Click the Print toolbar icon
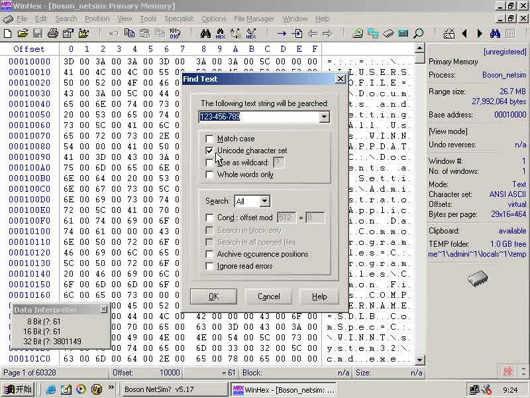 tap(53, 33)
